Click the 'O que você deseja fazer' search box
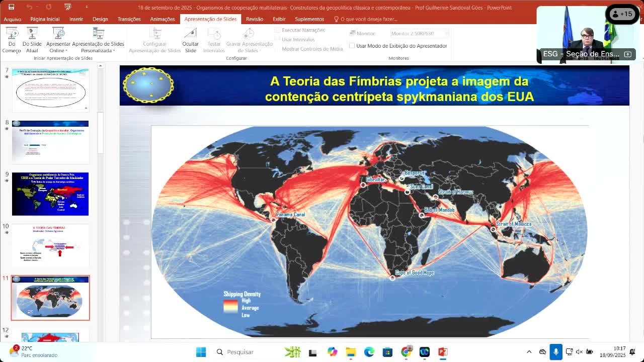Screen dimensions: 644x362 (x=366, y=19)
